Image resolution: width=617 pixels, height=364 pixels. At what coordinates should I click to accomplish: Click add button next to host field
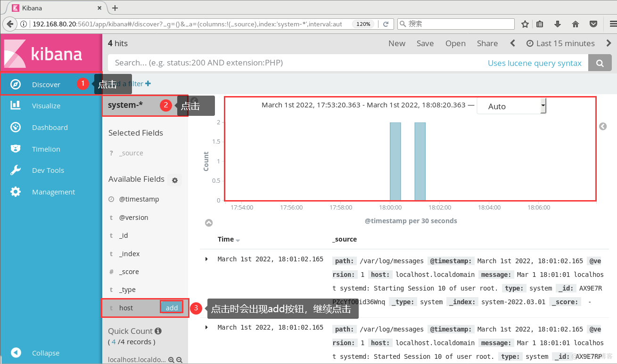point(172,307)
